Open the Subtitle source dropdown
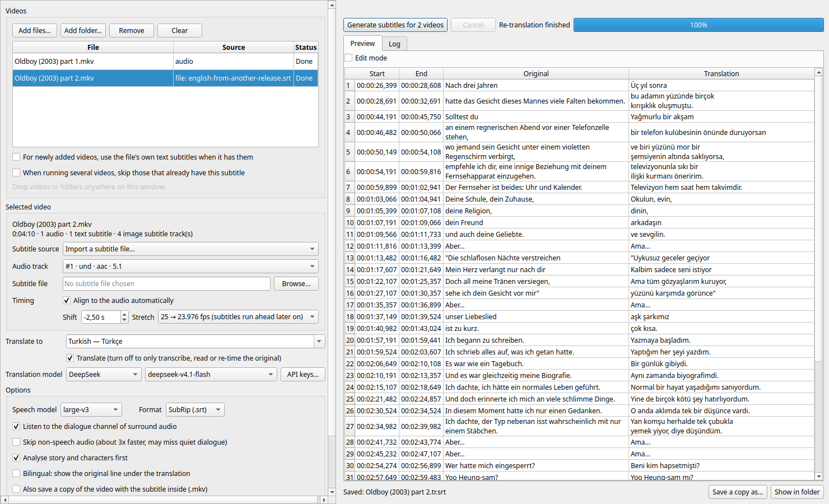829x504 pixels. click(x=190, y=249)
